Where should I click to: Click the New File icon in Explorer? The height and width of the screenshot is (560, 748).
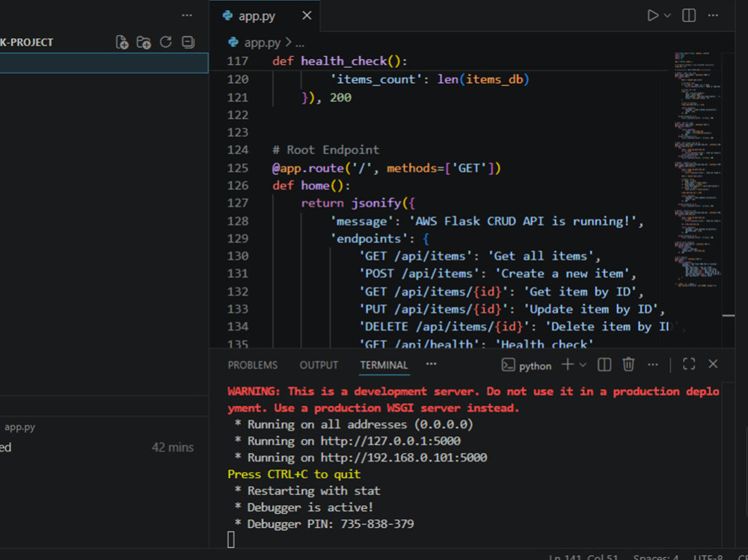122,43
